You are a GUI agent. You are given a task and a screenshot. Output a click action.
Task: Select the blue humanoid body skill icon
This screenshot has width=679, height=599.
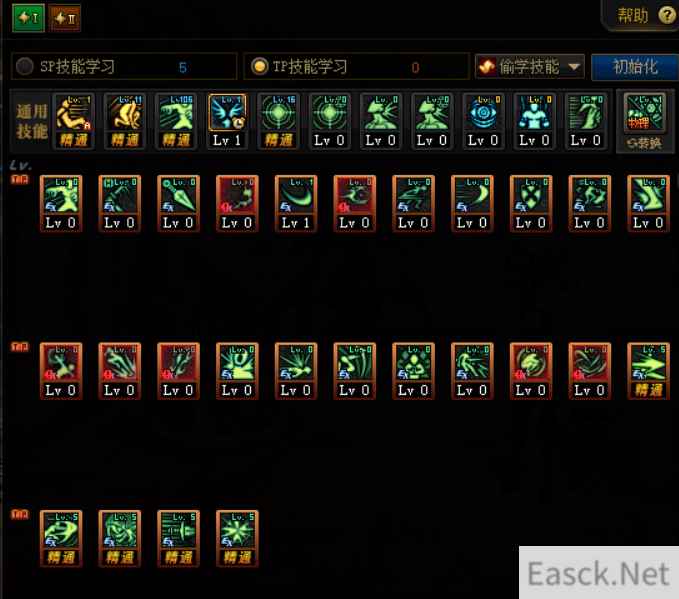click(534, 113)
